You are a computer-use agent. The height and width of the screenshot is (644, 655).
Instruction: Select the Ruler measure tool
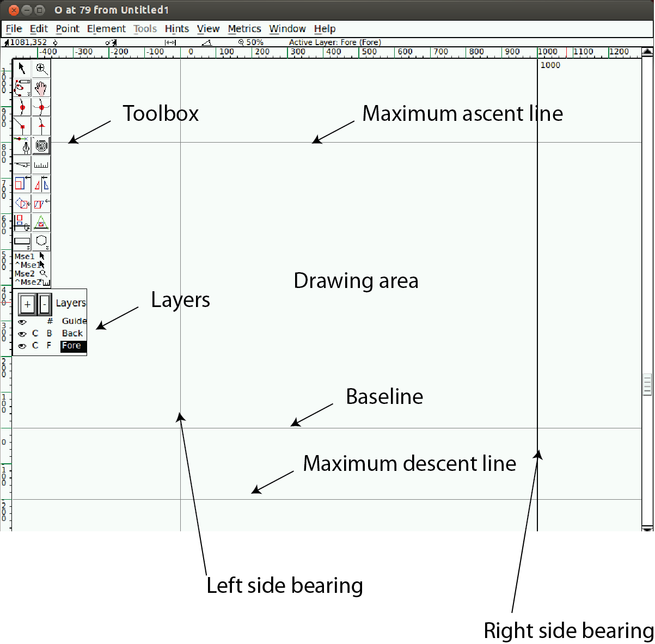41,164
